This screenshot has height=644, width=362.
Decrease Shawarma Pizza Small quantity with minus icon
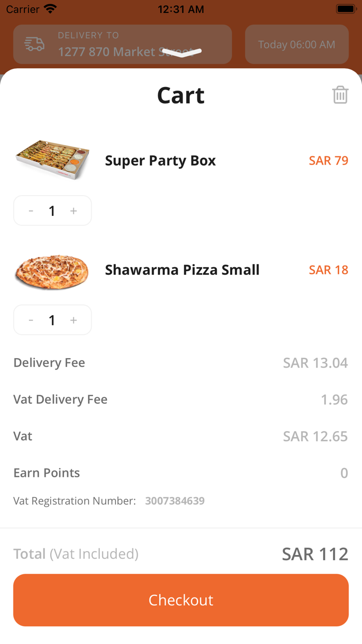coord(31,319)
